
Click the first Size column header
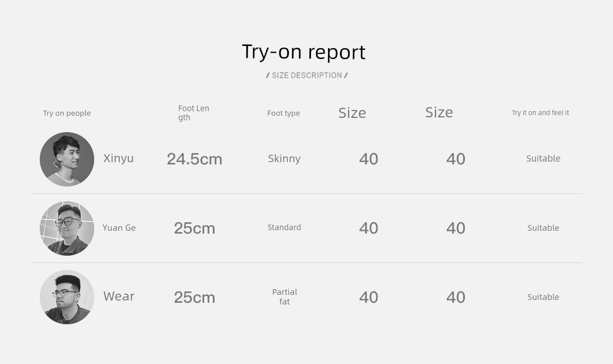352,113
